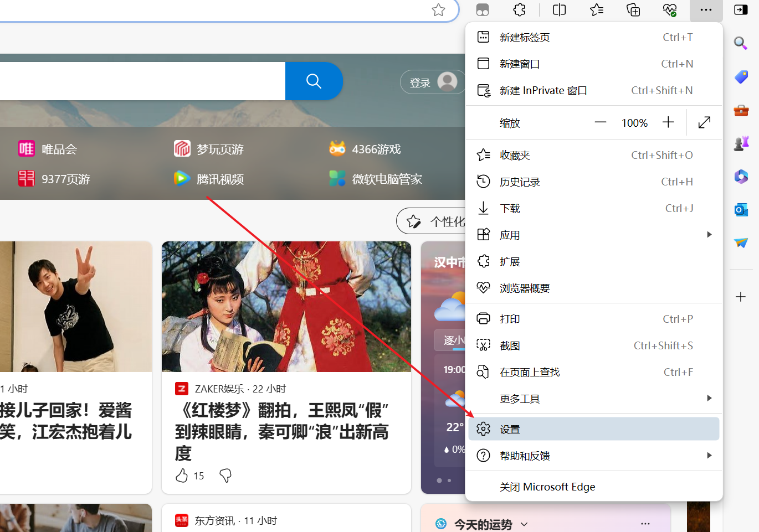Collapse the 今天的运势 dropdown
759x532 pixels.
click(524, 524)
